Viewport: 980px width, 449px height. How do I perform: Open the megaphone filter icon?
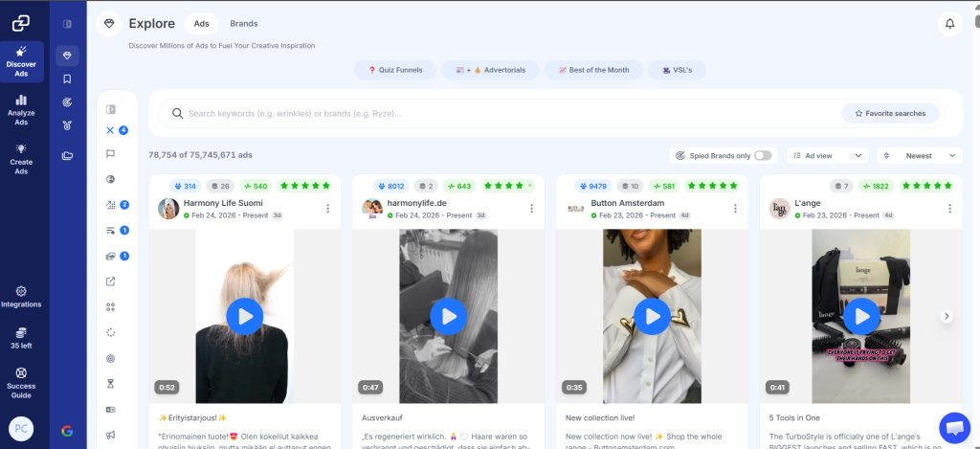111,435
